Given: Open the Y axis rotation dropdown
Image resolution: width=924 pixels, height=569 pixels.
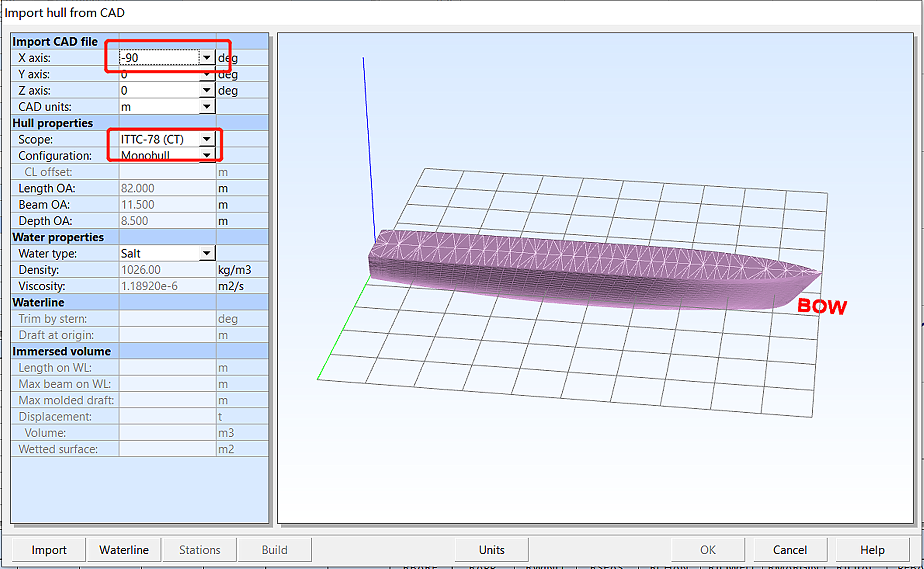Looking at the screenshot, I should pyautogui.click(x=207, y=74).
